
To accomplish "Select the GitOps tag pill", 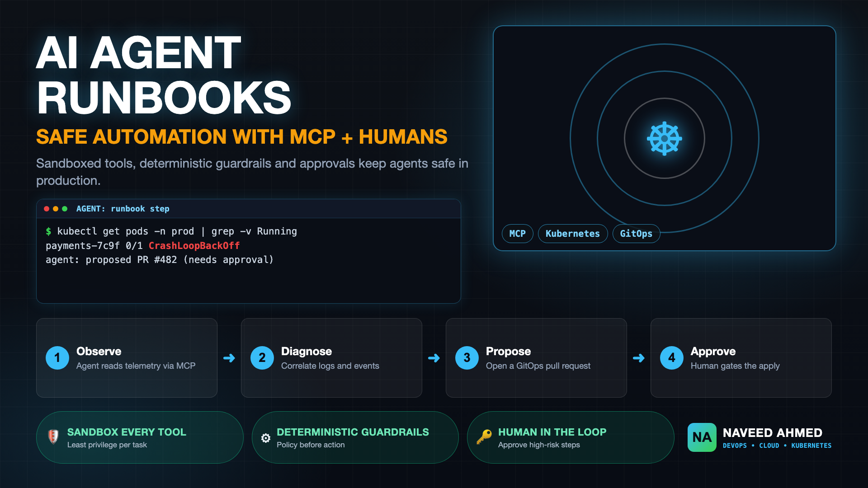I will click(x=636, y=234).
